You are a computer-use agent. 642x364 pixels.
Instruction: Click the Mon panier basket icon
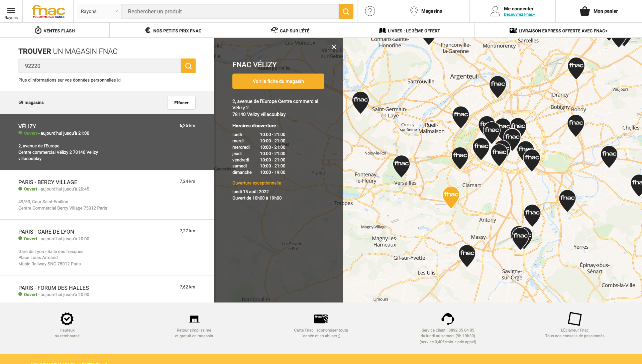click(584, 11)
